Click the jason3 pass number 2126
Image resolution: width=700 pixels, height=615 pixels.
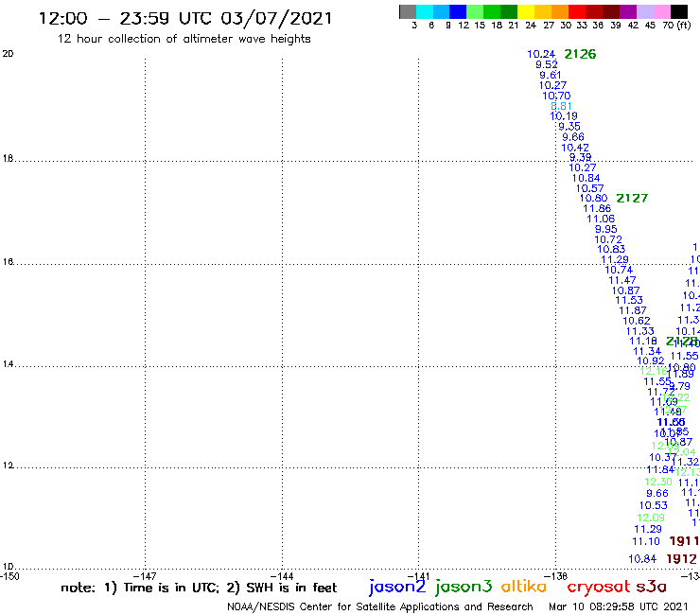tap(580, 54)
